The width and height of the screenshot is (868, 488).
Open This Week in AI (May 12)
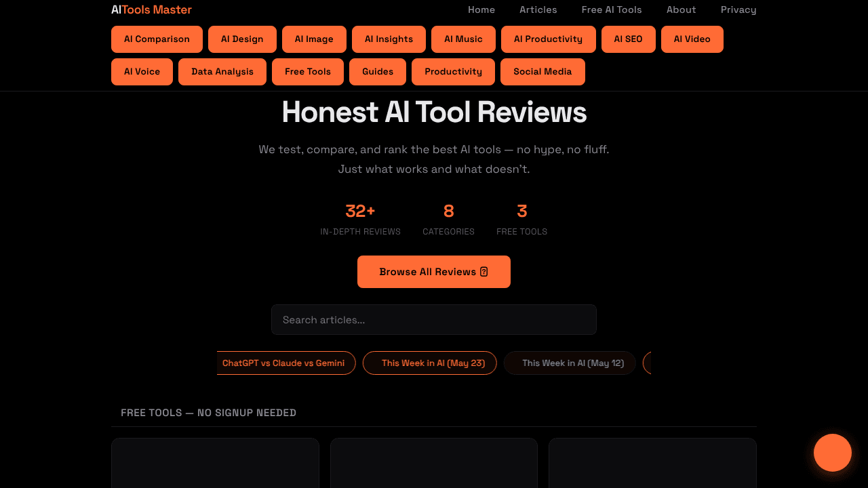(570, 363)
